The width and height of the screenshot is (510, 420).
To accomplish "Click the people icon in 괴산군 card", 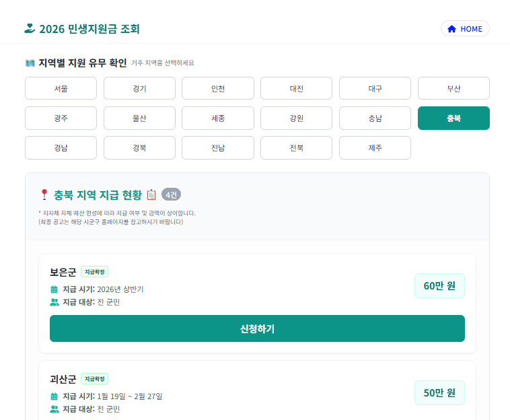I will click(x=54, y=409).
